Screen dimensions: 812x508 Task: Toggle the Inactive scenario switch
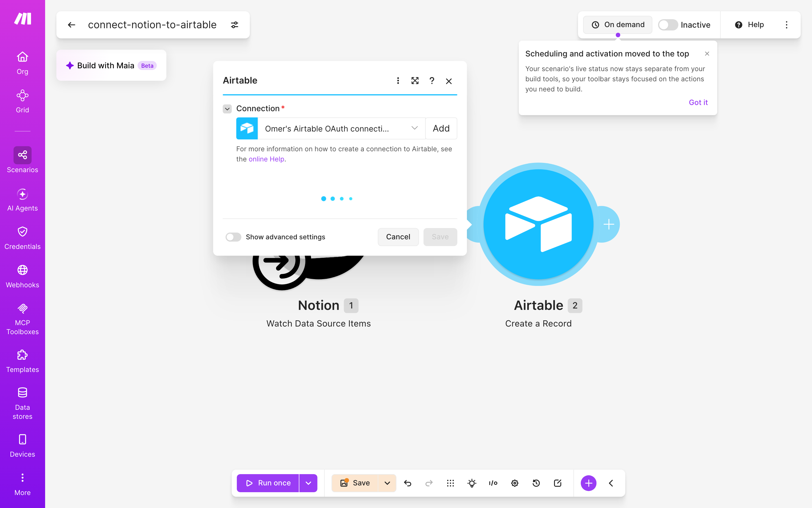(x=668, y=25)
